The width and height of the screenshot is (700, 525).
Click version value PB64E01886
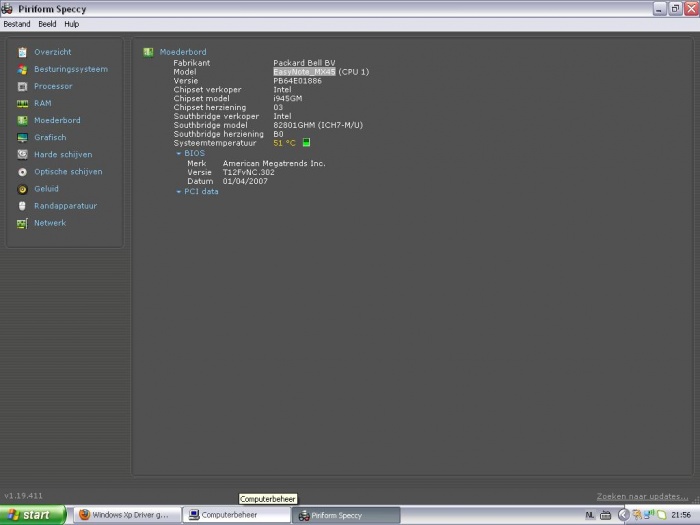coord(297,81)
